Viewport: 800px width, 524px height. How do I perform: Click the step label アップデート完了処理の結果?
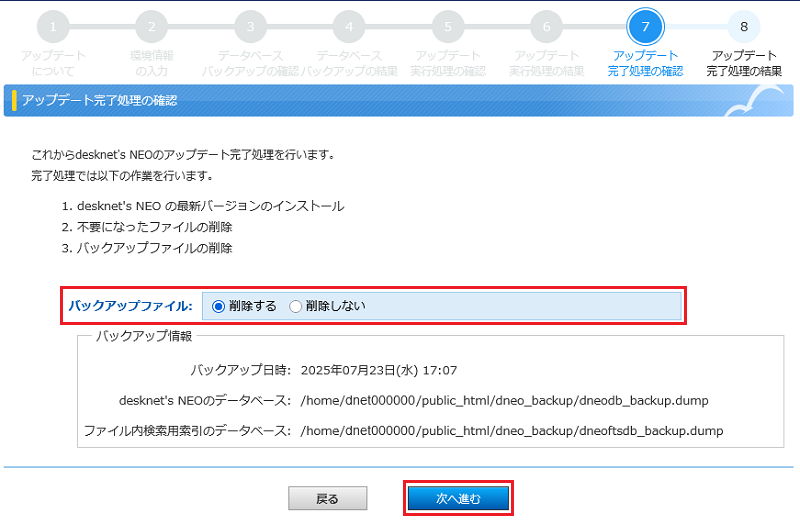click(744, 63)
